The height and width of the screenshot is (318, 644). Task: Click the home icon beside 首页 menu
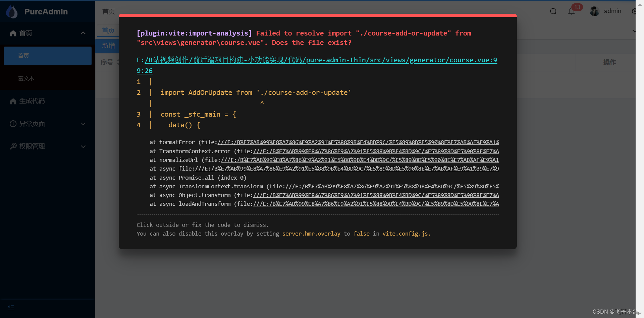(13, 33)
